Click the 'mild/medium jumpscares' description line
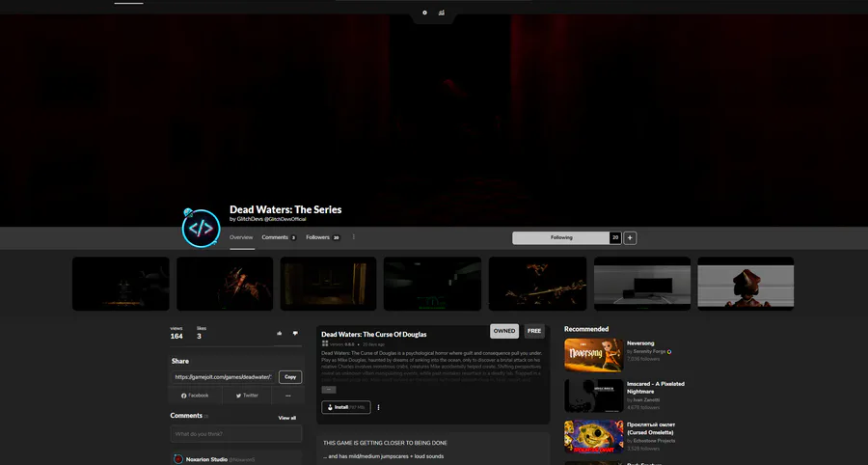Viewport: 868px width, 465px height. point(383,456)
